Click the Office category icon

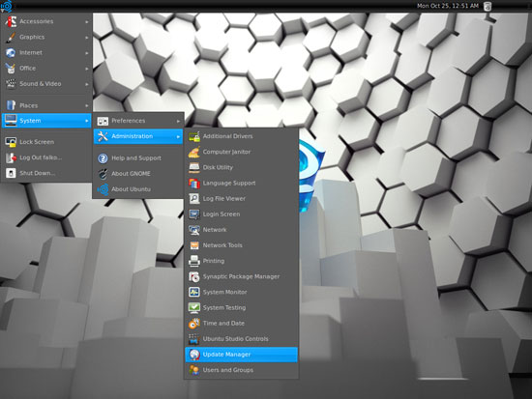coord(11,69)
